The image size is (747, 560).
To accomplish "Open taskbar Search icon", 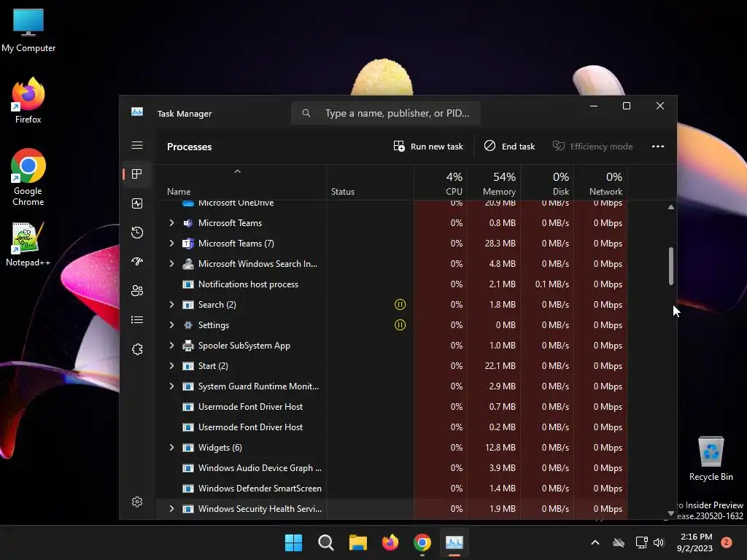I will click(x=326, y=542).
